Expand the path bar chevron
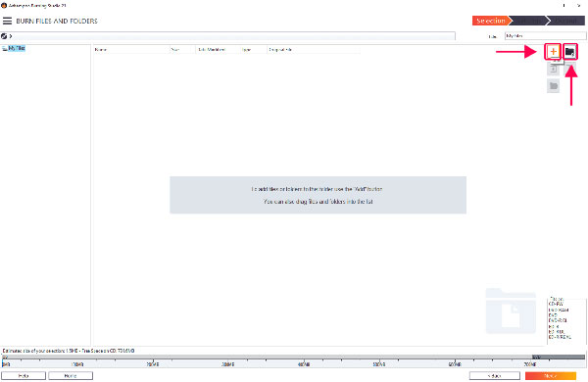588x382 pixels. point(11,36)
